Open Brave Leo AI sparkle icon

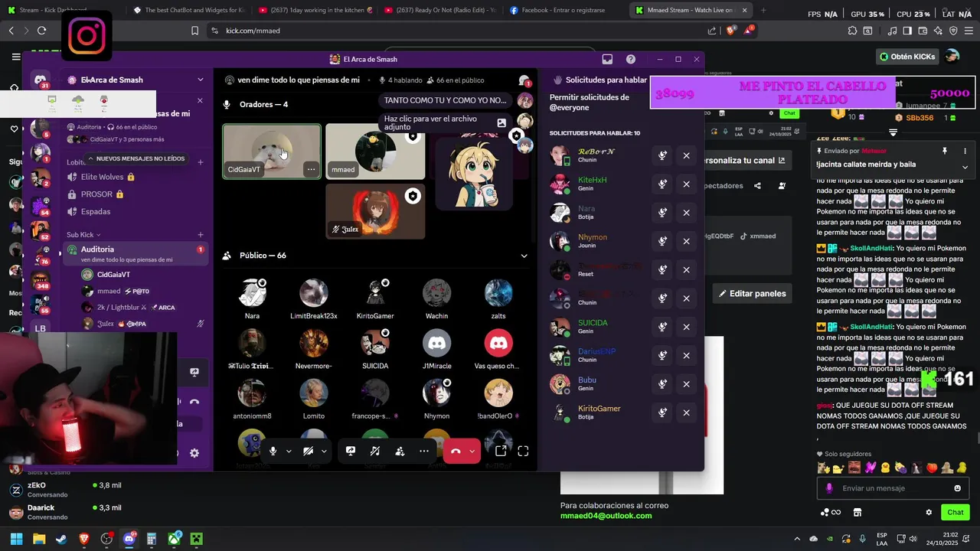point(938,31)
